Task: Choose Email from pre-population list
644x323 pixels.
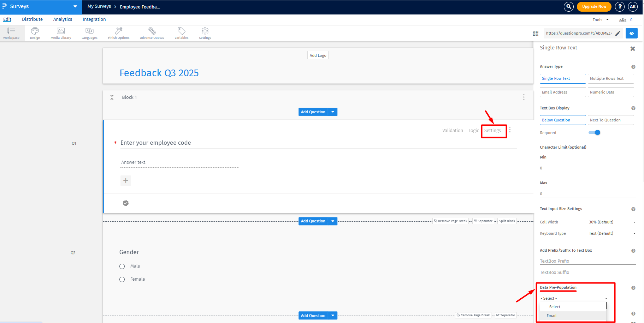Action: point(573,316)
